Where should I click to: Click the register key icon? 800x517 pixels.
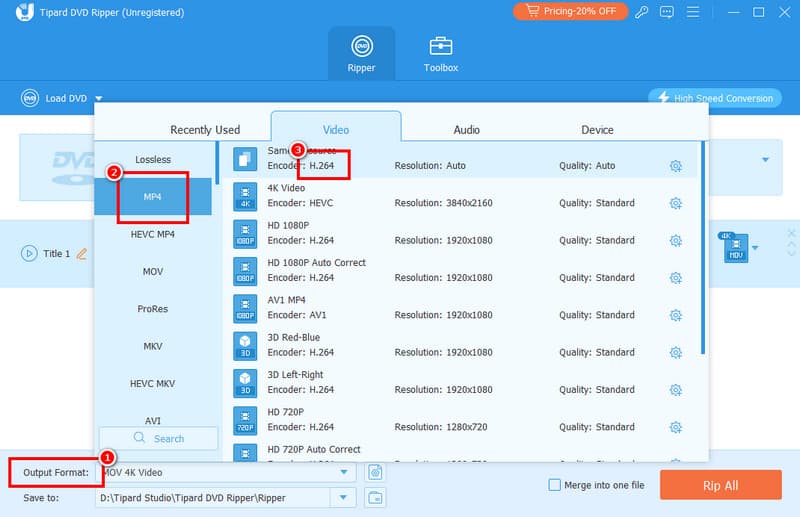[641, 12]
